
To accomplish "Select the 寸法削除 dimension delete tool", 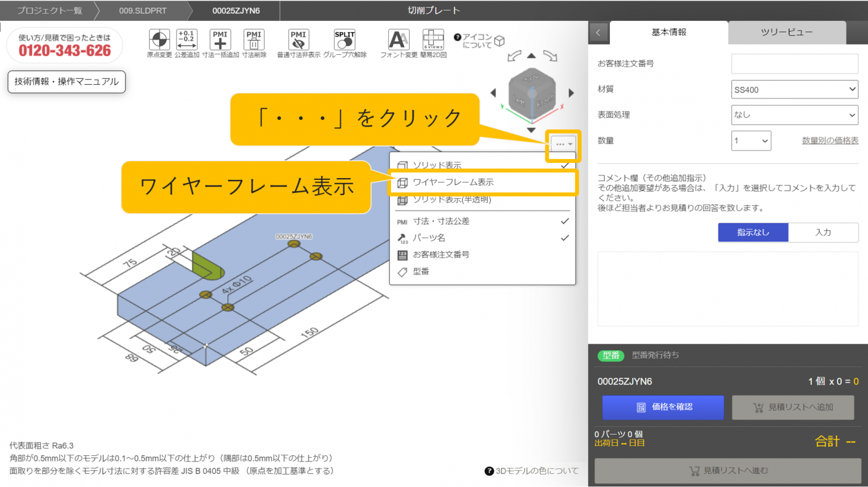I will (254, 40).
